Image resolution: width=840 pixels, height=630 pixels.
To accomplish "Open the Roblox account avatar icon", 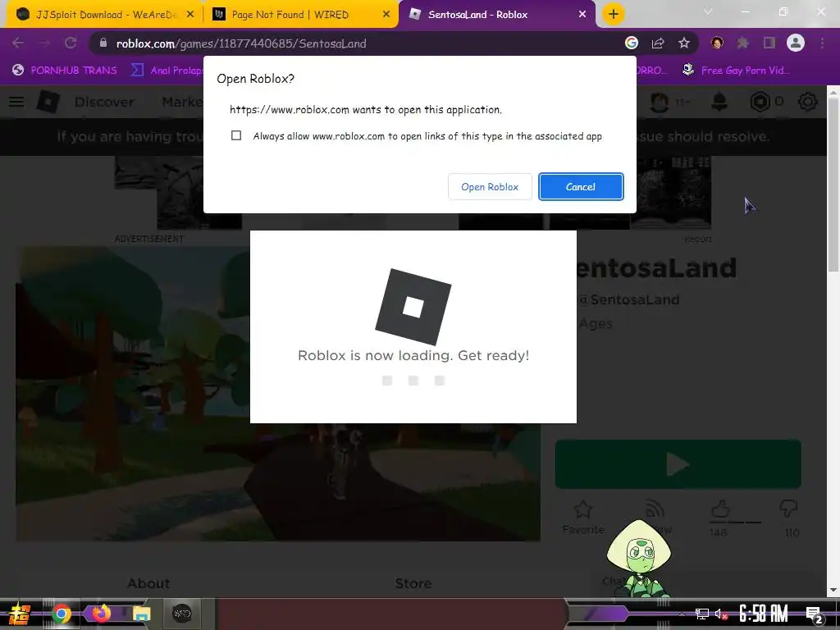I will tap(660, 101).
